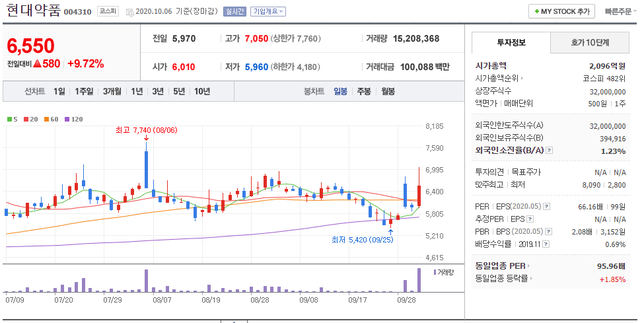Viewport: 644px width, 323px height.
Task: Click the 실시간 real-time badge
Action: [x=234, y=11]
